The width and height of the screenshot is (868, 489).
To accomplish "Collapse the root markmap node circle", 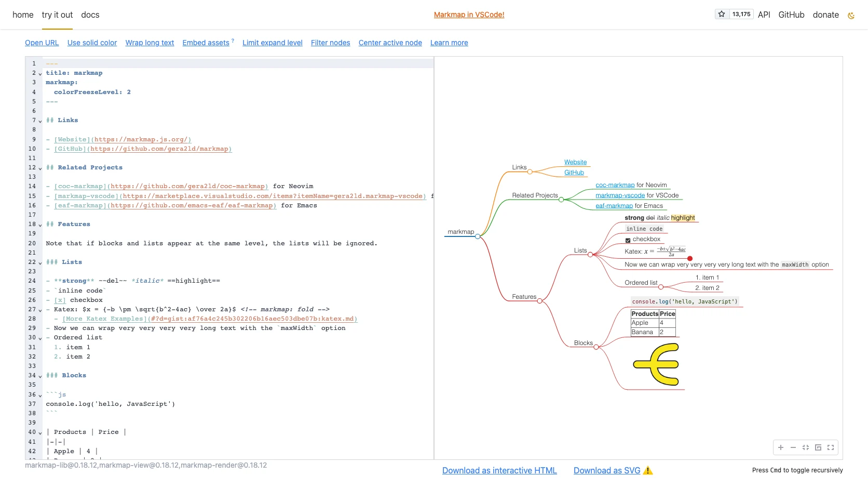I will click(478, 236).
